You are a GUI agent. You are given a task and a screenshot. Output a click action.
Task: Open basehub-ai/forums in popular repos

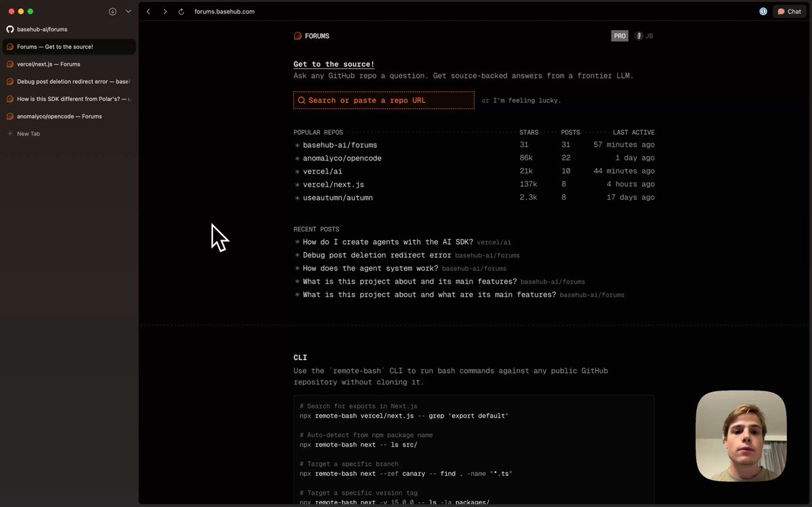click(340, 145)
